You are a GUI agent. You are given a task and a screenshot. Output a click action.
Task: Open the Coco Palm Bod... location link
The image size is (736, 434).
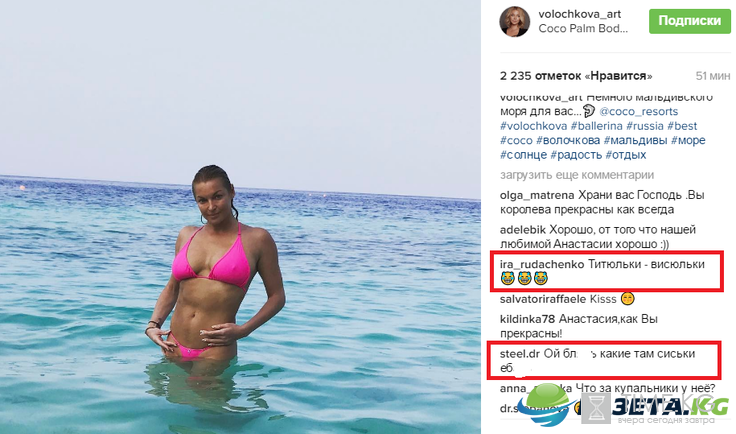point(583,29)
